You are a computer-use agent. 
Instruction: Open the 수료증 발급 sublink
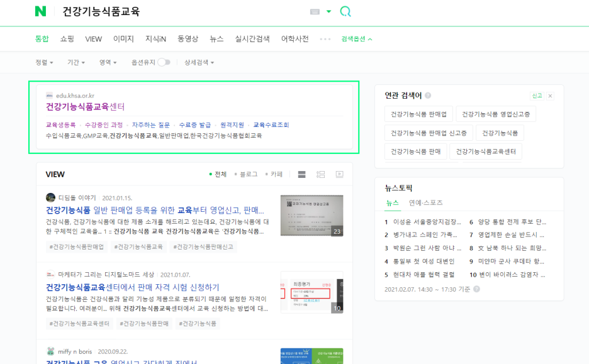pyautogui.click(x=194, y=125)
